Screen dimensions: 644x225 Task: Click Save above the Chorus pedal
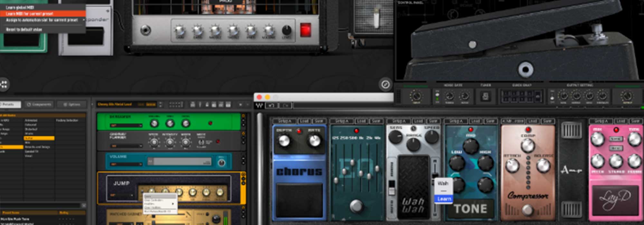point(318,121)
